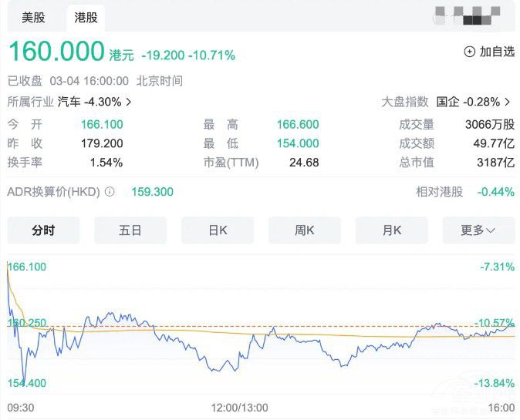Show the 周K candlestick chart
The height and width of the screenshot is (420, 520).
pos(305,230)
